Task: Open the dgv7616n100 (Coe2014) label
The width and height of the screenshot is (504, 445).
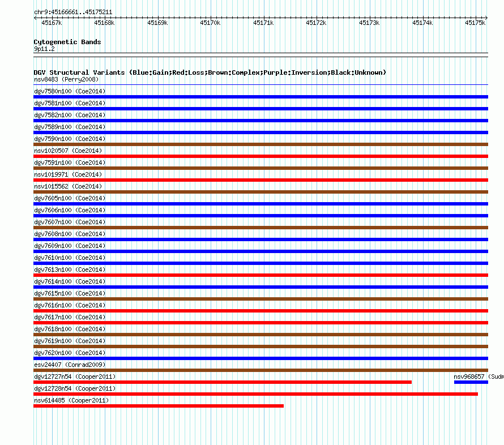Action: (70, 305)
